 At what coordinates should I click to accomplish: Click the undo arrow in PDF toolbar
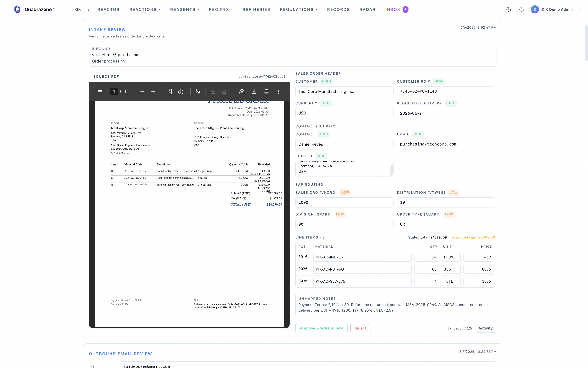coord(213,92)
